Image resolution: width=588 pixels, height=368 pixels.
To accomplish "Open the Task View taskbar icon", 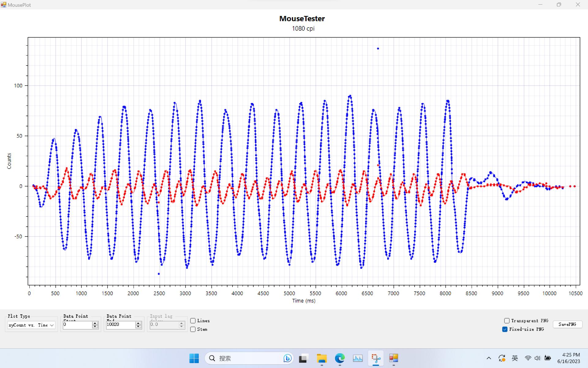I will tap(303, 358).
